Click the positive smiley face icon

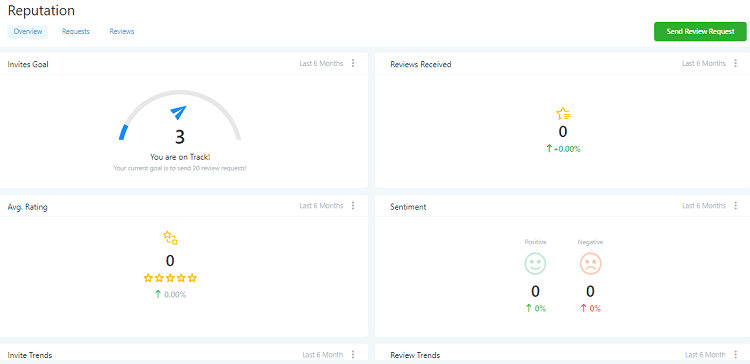(x=535, y=264)
